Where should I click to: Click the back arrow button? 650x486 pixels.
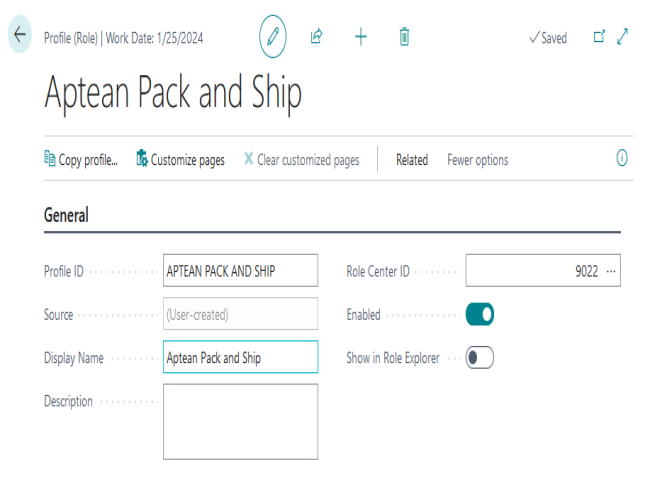pos(20,35)
